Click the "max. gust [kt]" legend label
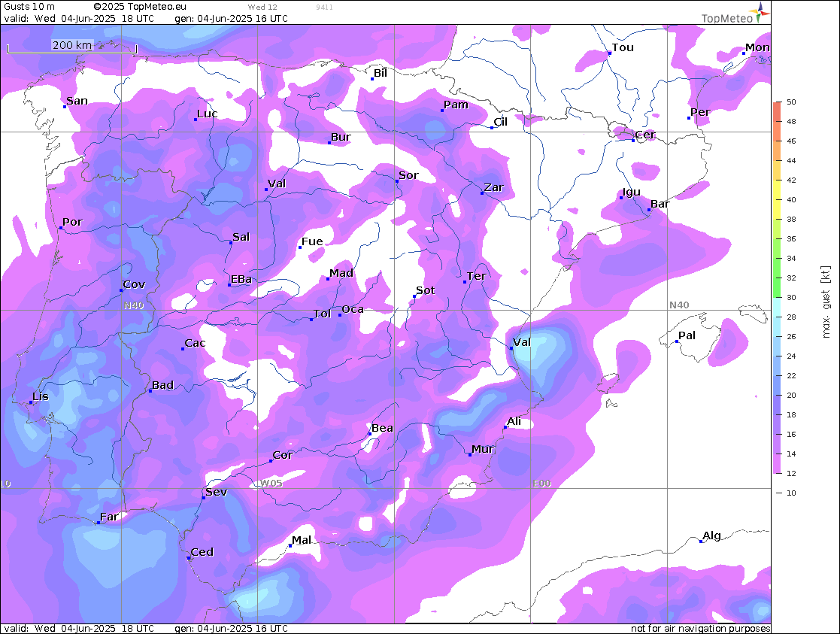Viewport: 840px width, 634px height. [826, 302]
